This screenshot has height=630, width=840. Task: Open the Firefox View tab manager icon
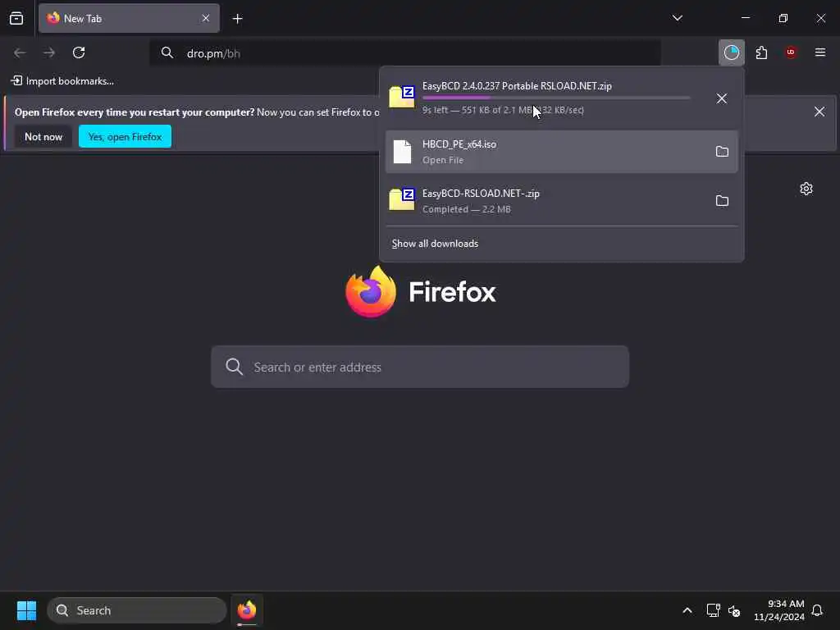coord(16,18)
